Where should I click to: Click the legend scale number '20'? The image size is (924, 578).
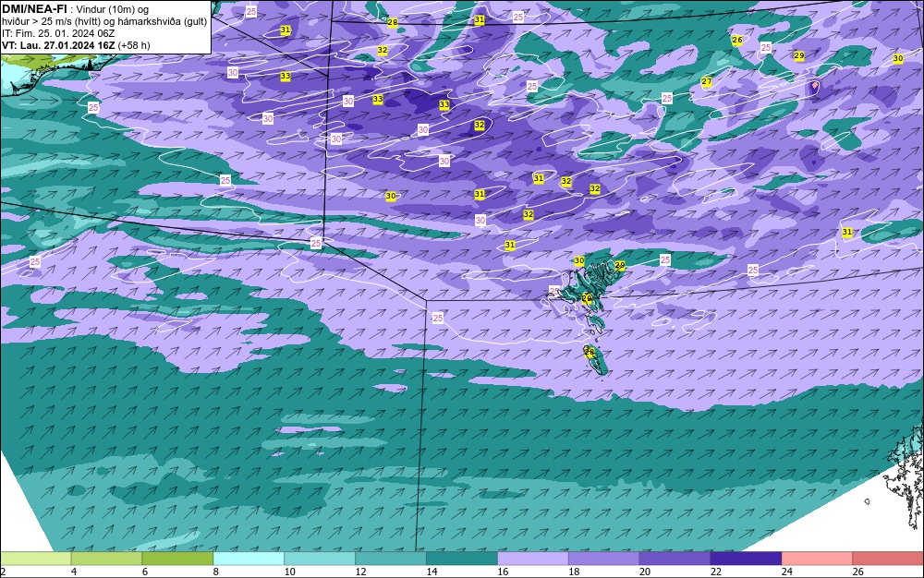[645, 572]
